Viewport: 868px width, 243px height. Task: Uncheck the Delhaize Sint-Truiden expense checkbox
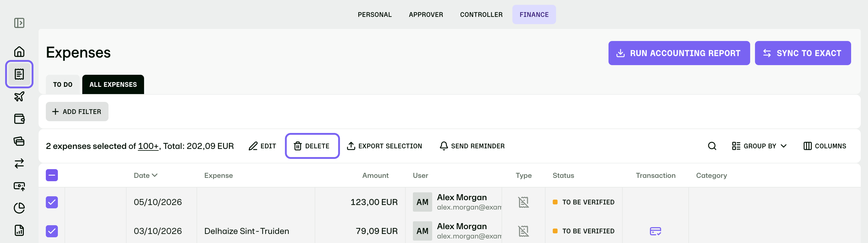(x=52, y=231)
